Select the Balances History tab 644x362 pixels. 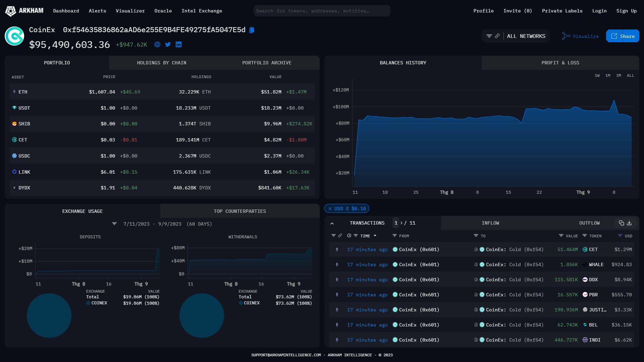403,63
